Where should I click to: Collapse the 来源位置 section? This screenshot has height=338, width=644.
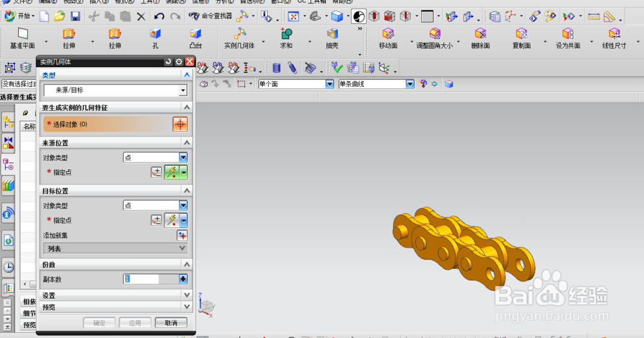[187, 142]
